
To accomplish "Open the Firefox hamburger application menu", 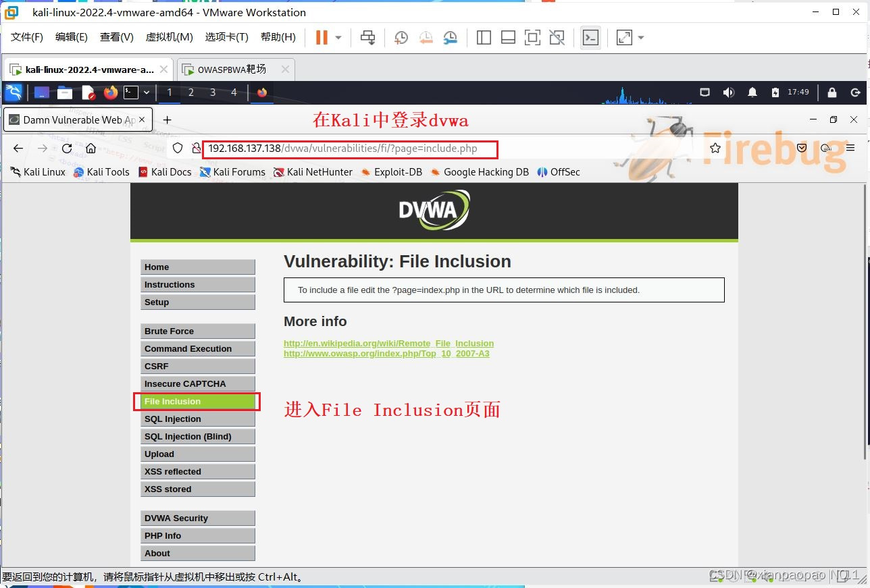I will [x=850, y=148].
